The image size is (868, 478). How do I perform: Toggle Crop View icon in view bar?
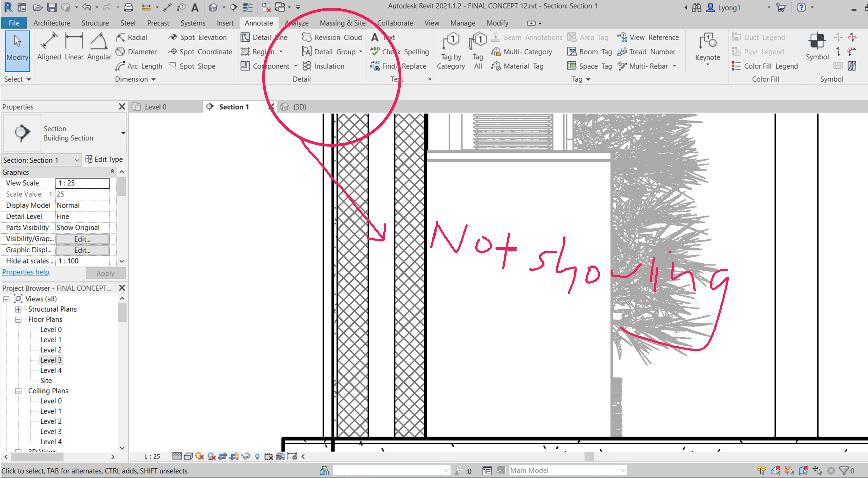(x=223, y=456)
